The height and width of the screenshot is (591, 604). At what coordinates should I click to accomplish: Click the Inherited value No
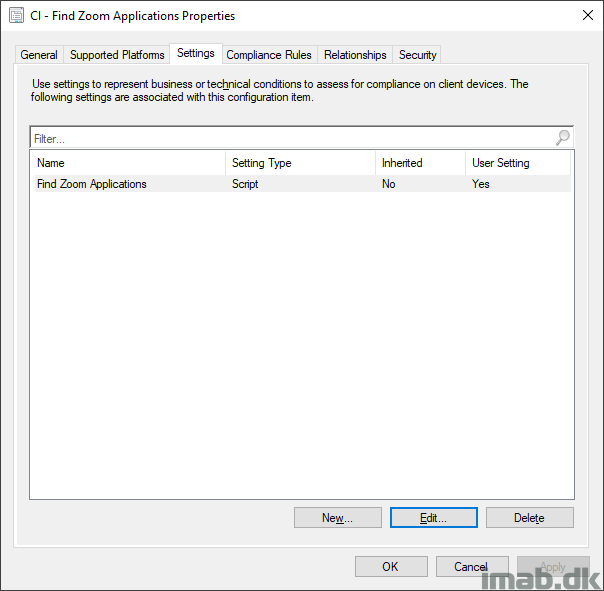pos(389,184)
